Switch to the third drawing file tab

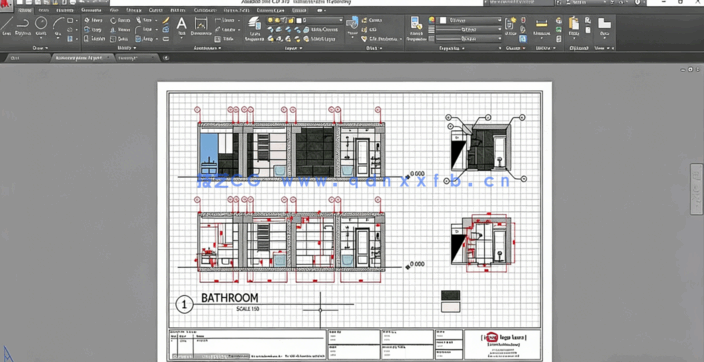(136, 58)
